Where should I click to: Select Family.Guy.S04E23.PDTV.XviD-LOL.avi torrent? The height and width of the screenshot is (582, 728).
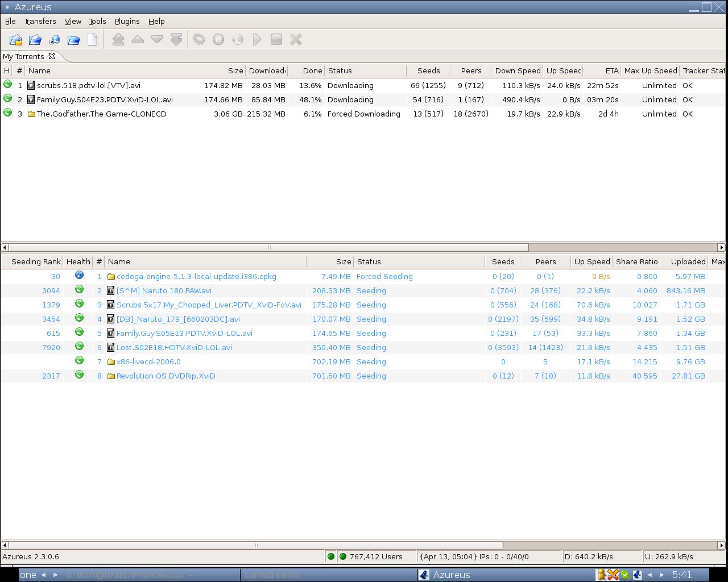363,99
